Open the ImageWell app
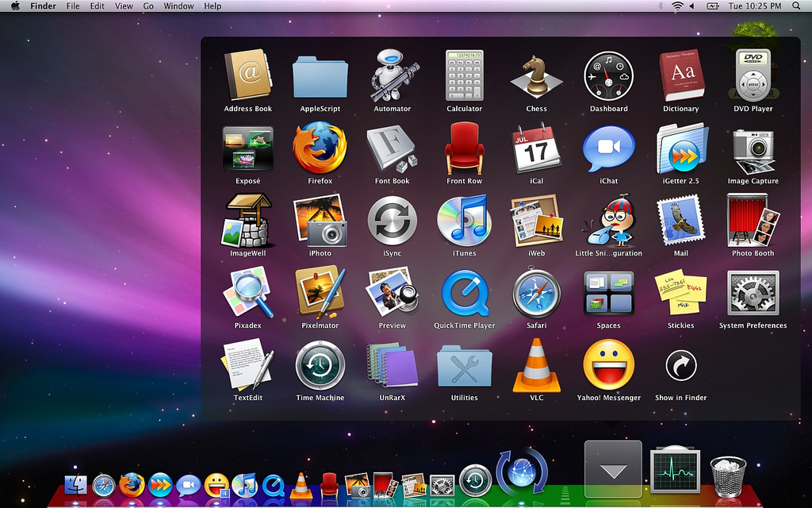This screenshot has height=508, width=812. pyautogui.click(x=247, y=221)
